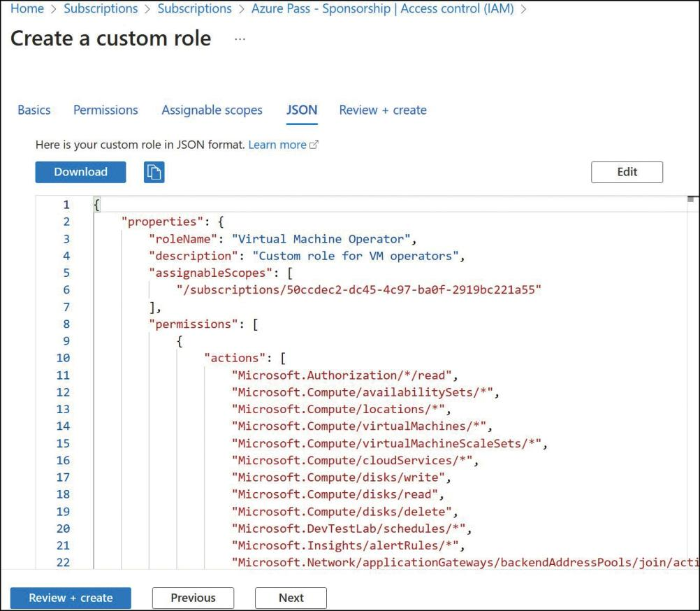
Task: Click the roleName line in JSON
Action: coord(283,239)
